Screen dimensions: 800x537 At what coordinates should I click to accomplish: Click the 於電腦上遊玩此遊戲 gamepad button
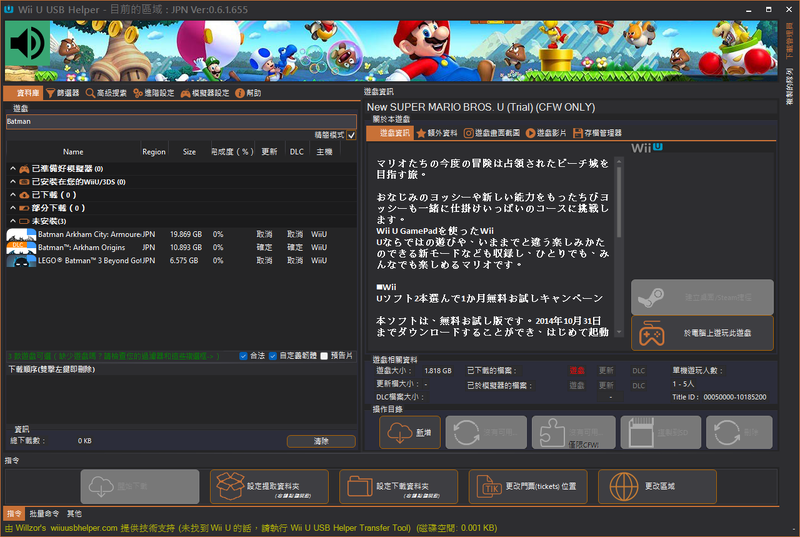click(x=702, y=333)
